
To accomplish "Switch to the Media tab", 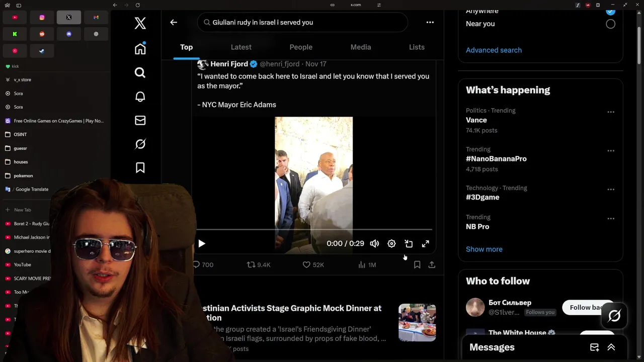I will click(361, 47).
